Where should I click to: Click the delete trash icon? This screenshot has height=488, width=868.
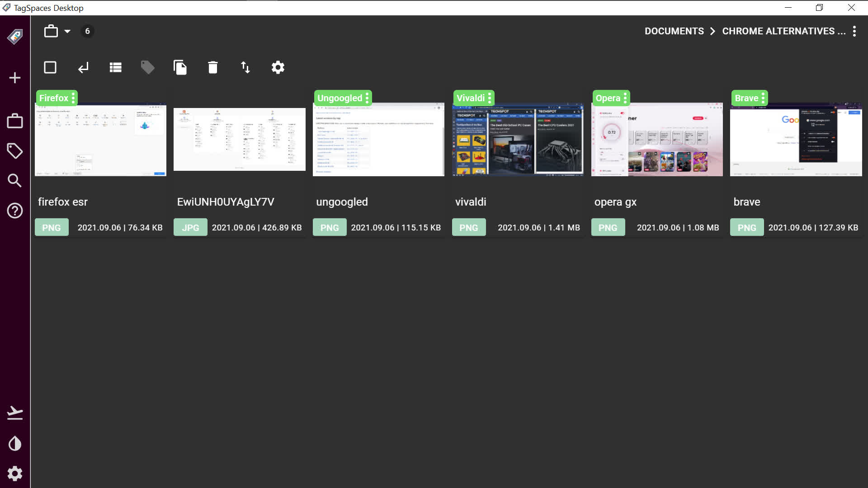(212, 68)
